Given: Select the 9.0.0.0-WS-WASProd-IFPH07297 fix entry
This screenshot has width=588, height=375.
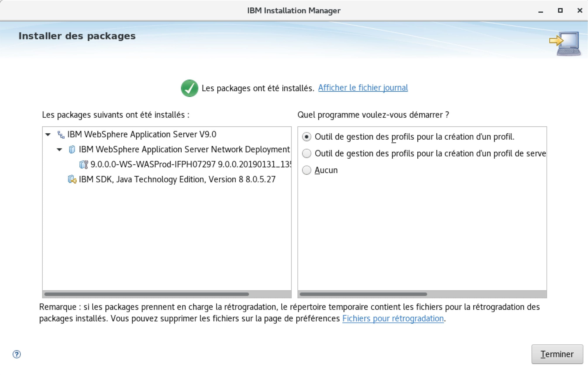Looking at the screenshot, I should 191,164.
